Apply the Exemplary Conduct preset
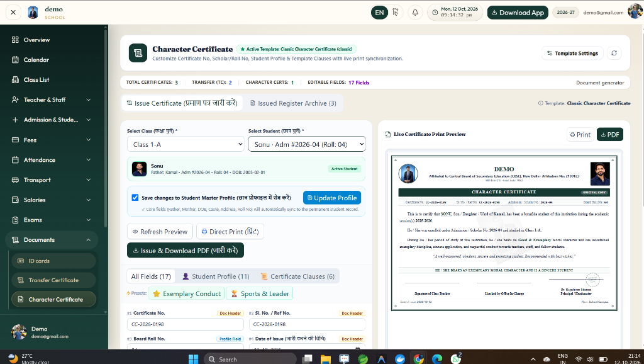This screenshot has height=364, width=644. pos(186,293)
